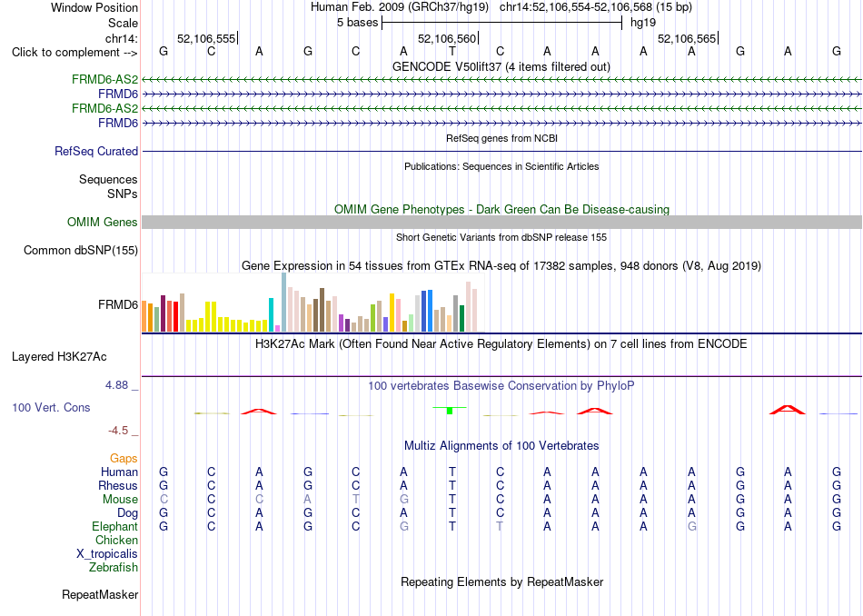This screenshot has width=863, height=616.
Task: Click the dark maroon bar in GTEx chart
Action: click(x=163, y=313)
